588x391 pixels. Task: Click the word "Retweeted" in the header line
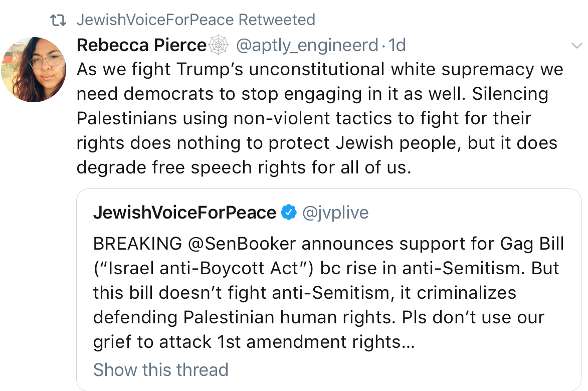(277, 20)
